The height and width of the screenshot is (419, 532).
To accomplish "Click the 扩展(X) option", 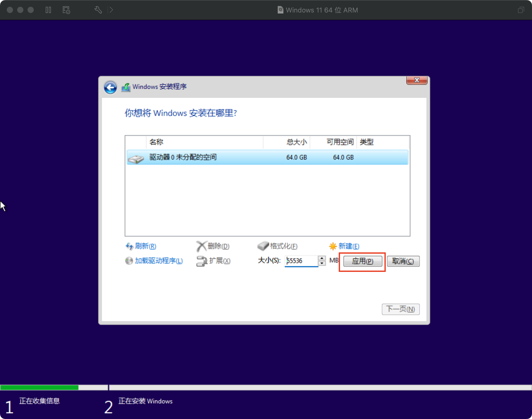I will click(220, 261).
